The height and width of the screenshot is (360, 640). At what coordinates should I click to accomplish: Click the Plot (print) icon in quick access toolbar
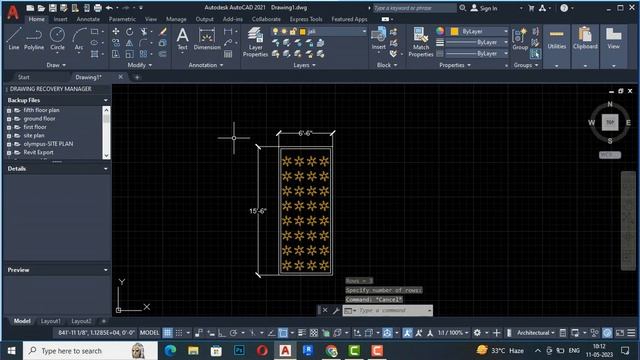tap(98, 8)
